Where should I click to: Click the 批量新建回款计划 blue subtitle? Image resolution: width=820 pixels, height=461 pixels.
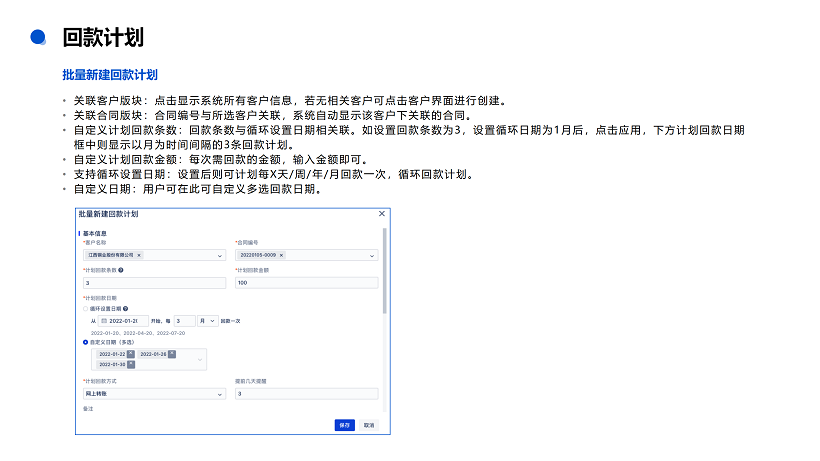tap(110, 75)
